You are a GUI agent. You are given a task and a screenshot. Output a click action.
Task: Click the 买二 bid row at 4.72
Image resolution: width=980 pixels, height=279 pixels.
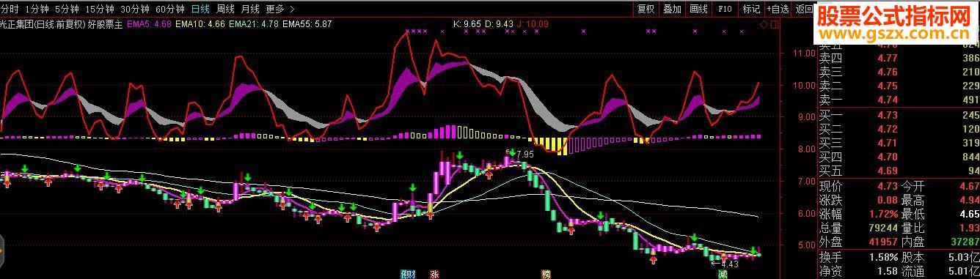click(x=899, y=128)
